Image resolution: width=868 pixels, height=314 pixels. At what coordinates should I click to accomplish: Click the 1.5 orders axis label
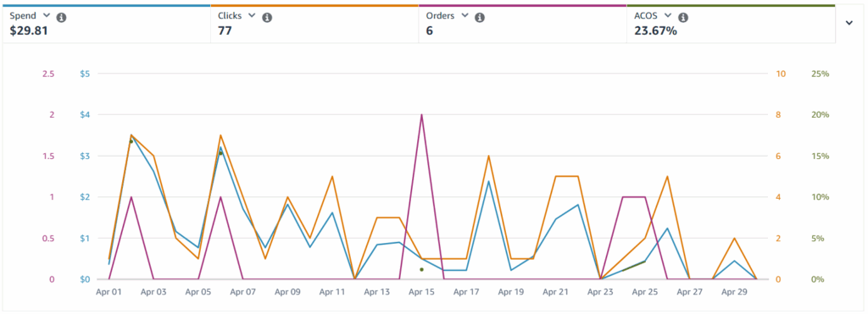(48, 157)
